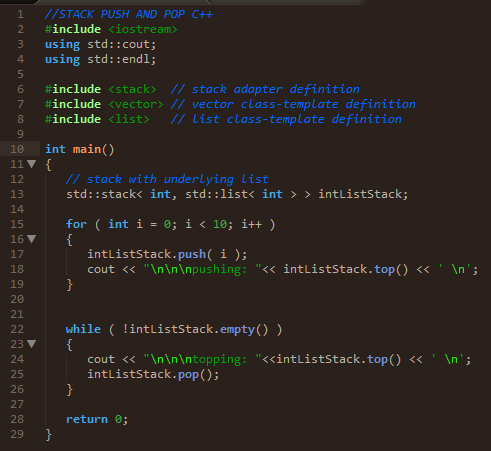Click the empty method in while condition
491x451 pixels.
(x=237, y=329)
